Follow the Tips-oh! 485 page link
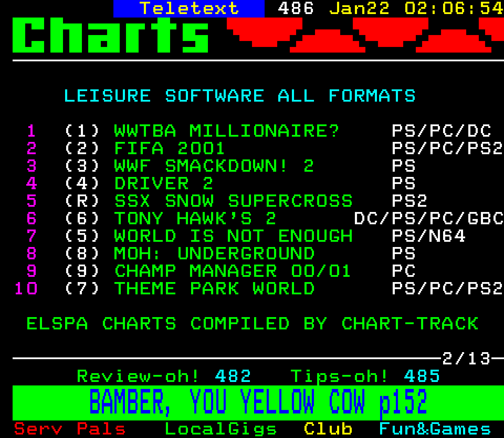 [x=365, y=377]
